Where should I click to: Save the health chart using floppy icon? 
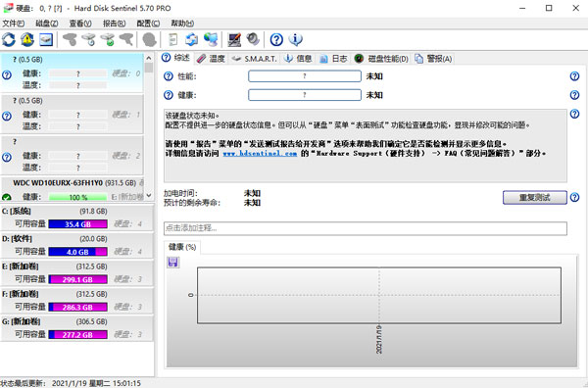tap(172, 262)
